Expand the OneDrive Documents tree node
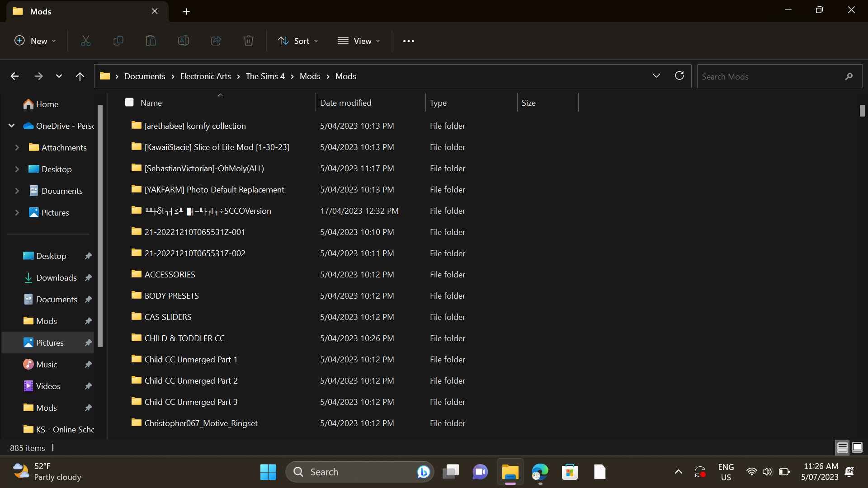Image resolution: width=868 pixels, height=488 pixels. 17,191
